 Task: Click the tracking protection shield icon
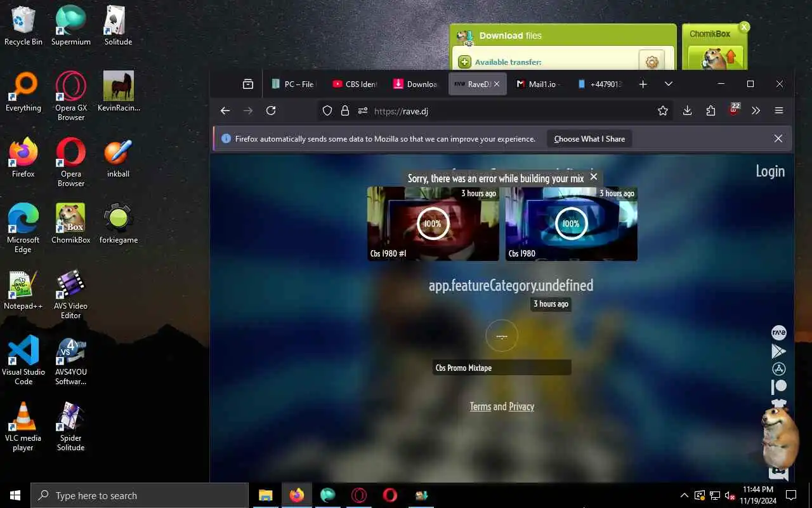pos(327,110)
